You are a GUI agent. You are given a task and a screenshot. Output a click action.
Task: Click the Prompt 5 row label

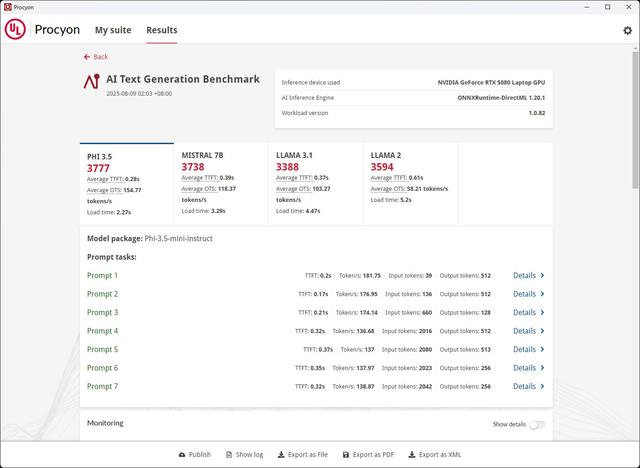click(102, 349)
